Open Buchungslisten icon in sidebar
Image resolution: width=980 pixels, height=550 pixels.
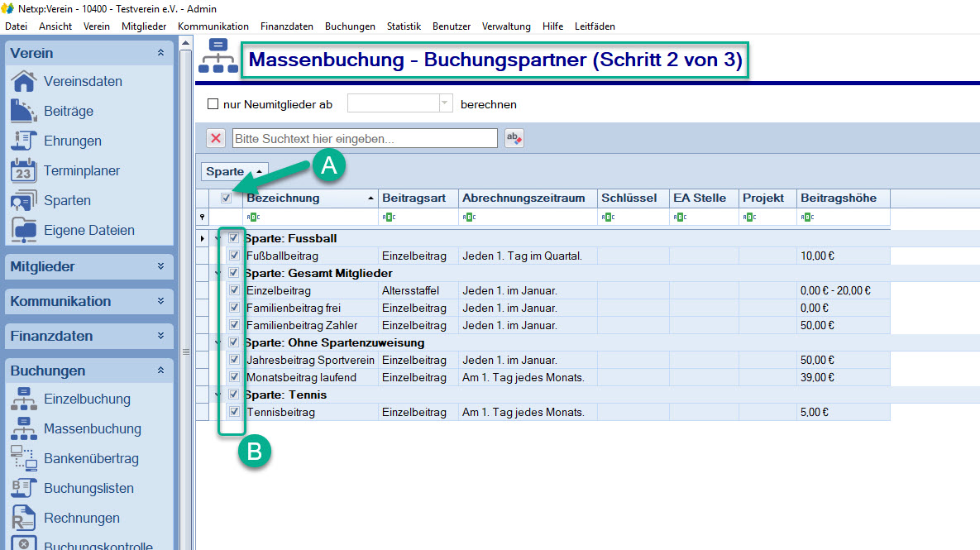point(24,488)
